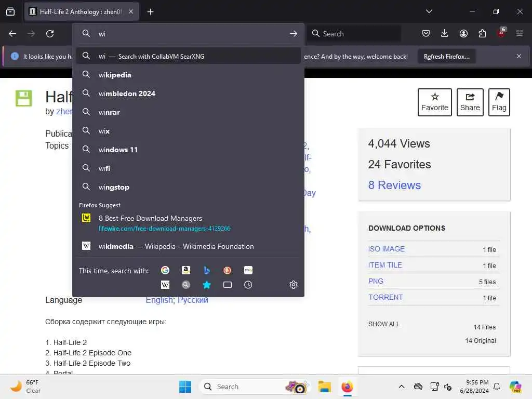Image resolution: width=532 pixels, height=399 pixels.
Task: Open File Explorer from the taskbar
Action: click(324, 387)
